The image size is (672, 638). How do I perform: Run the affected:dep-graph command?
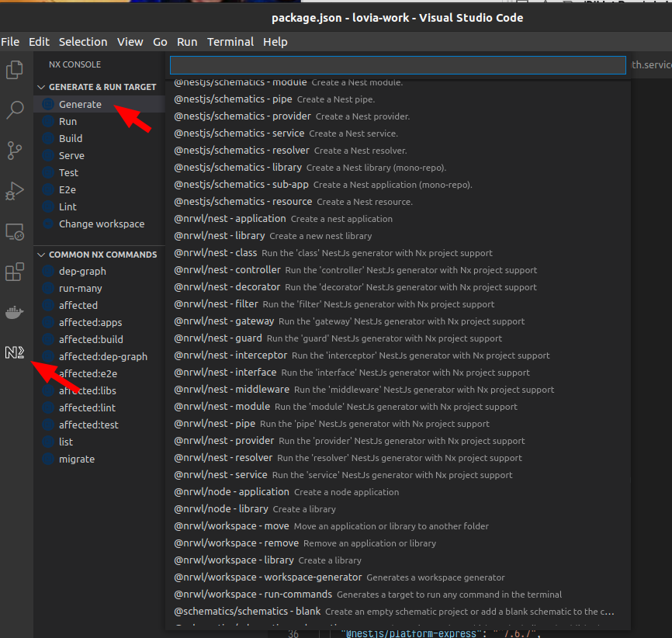[x=103, y=356]
